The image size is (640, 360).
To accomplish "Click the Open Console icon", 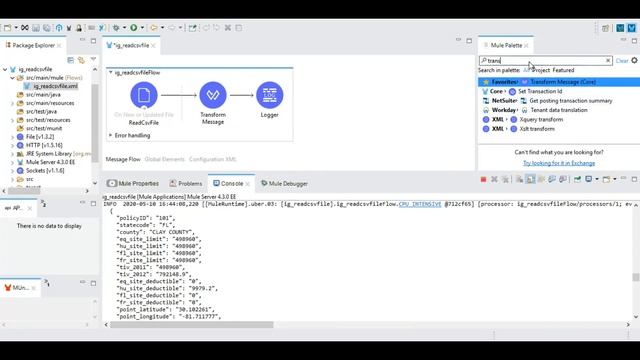I will tap(607, 179).
